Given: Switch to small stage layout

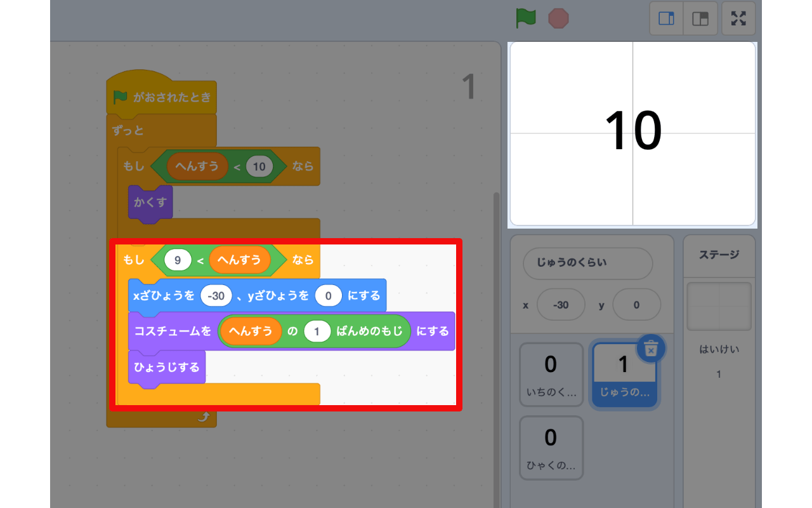Looking at the screenshot, I should coord(666,18).
